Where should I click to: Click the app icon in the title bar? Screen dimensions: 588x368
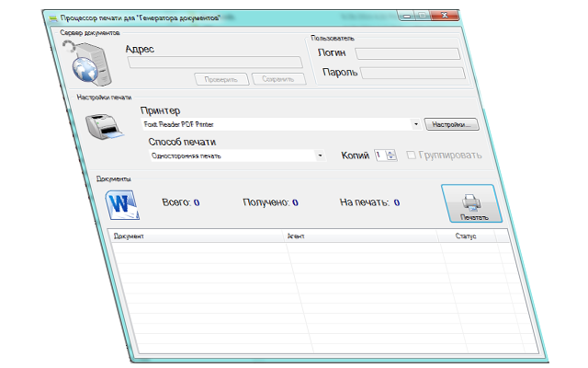click(53, 18)
